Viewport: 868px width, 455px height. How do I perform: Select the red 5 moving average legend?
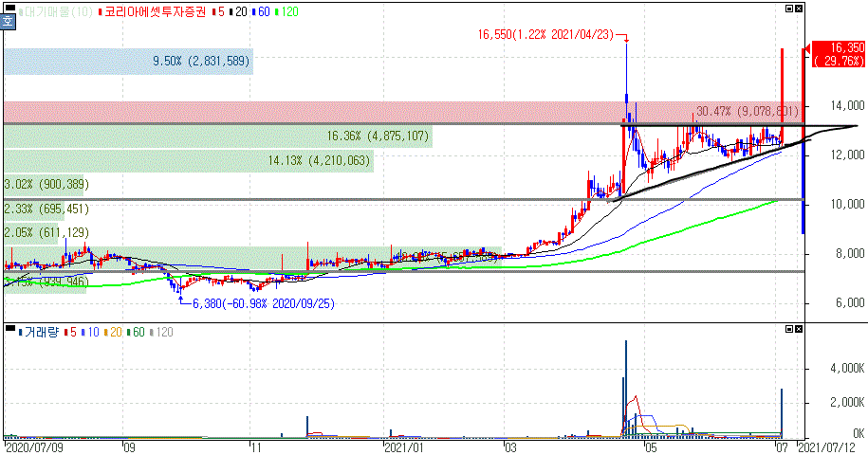tap(219, 11)
